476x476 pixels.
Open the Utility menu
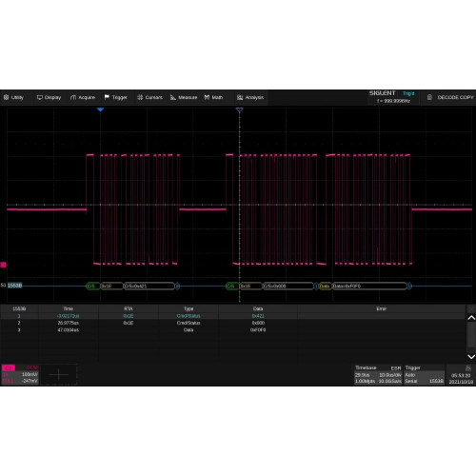pos(13,97)
